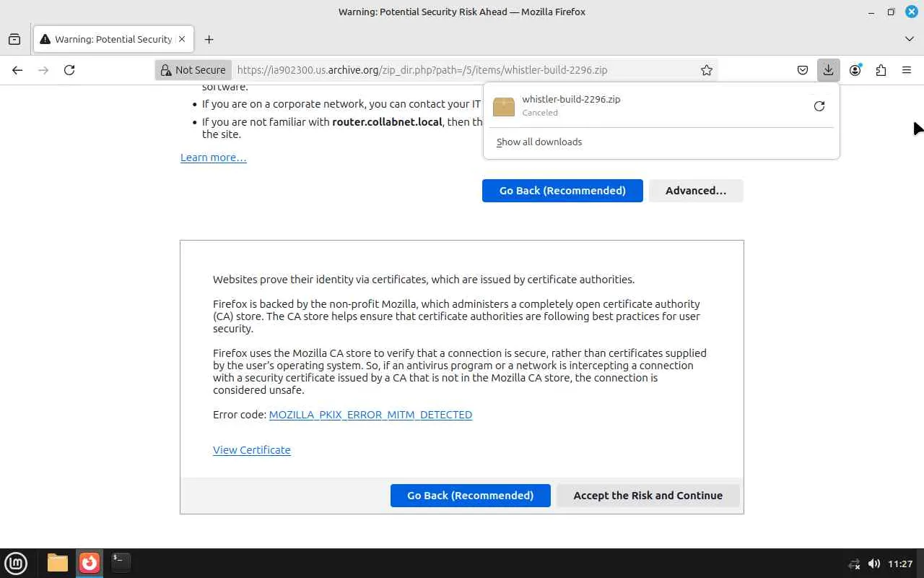Open the sound volume tray icon
The image size is (924, 578).
tap(874, 564)
